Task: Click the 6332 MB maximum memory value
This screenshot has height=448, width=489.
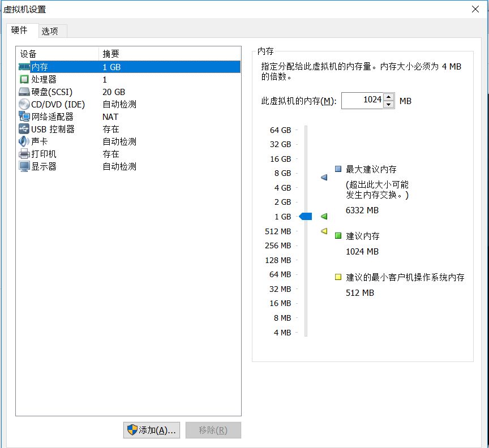Action: pos(362,210)
